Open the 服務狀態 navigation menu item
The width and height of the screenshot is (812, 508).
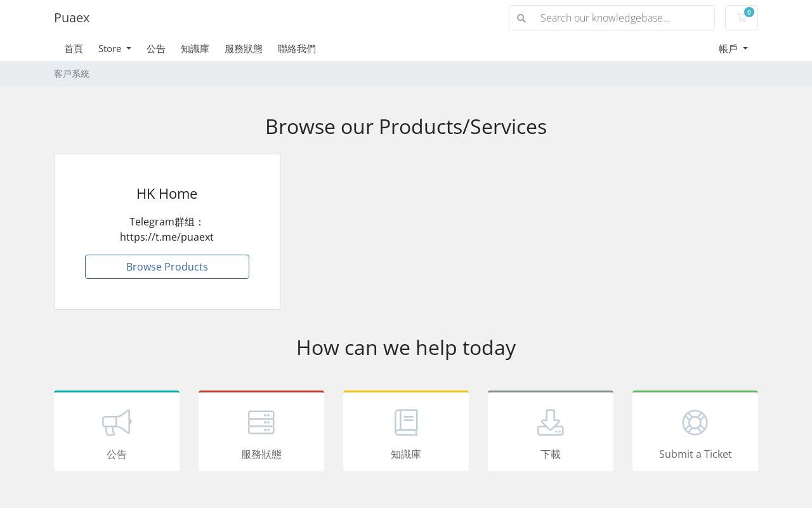coord(244,49)
